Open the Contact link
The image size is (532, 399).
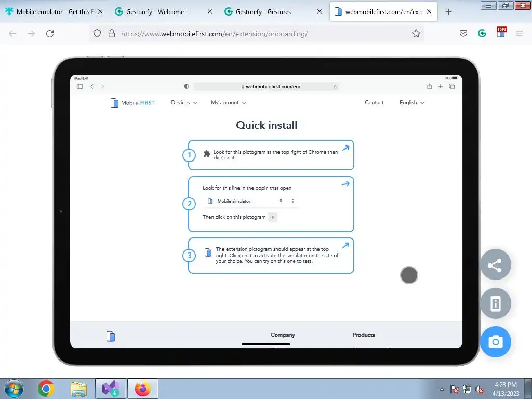374,102
